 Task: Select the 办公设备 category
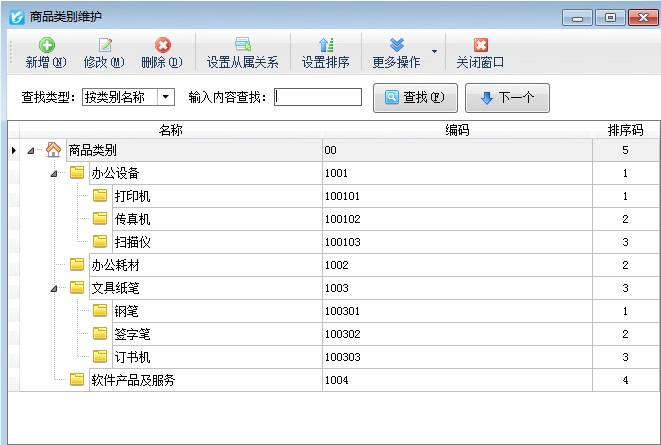pyautogui.click(x=116, y=173)
